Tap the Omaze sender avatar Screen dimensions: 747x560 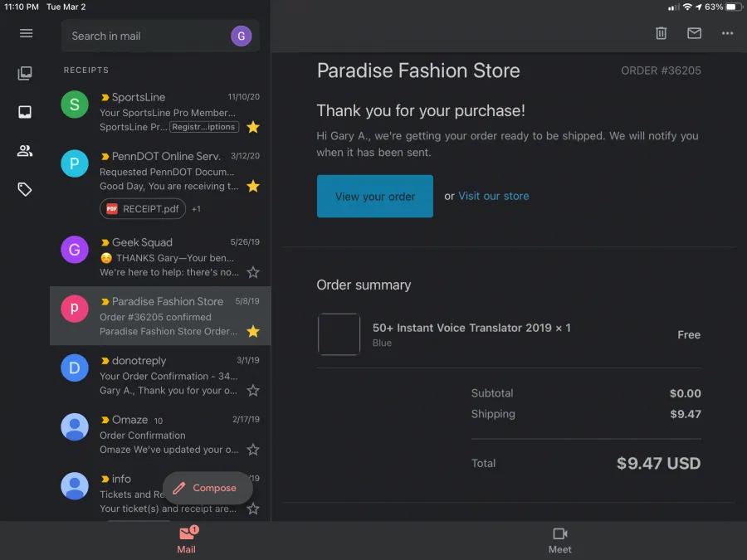point(75,426)
